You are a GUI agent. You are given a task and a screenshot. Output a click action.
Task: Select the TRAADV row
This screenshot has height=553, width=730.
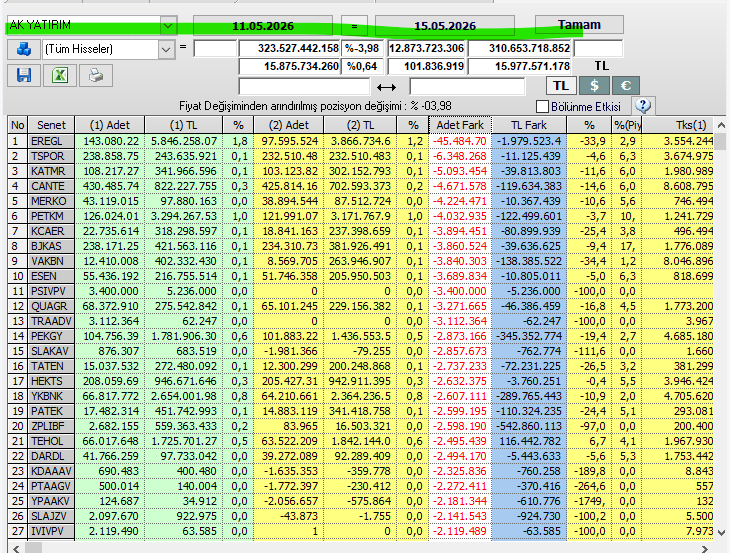point(360,321)
